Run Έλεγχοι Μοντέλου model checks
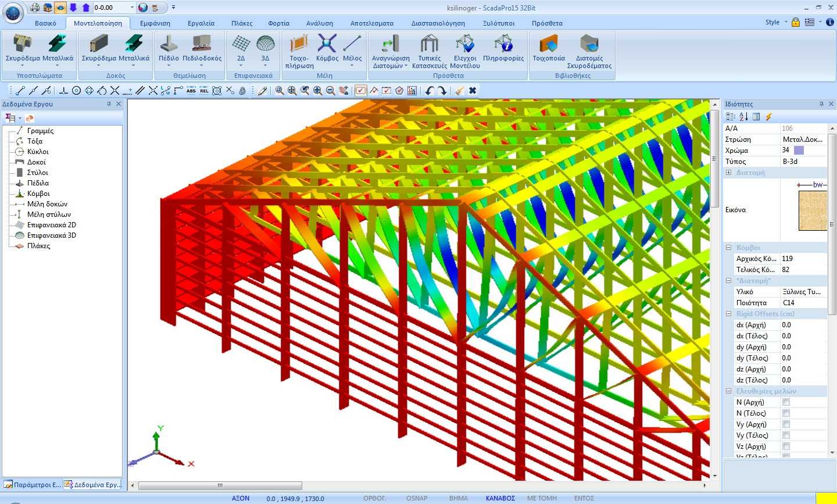The width and height of the screenshot is (837, 504). click(465, 51)
